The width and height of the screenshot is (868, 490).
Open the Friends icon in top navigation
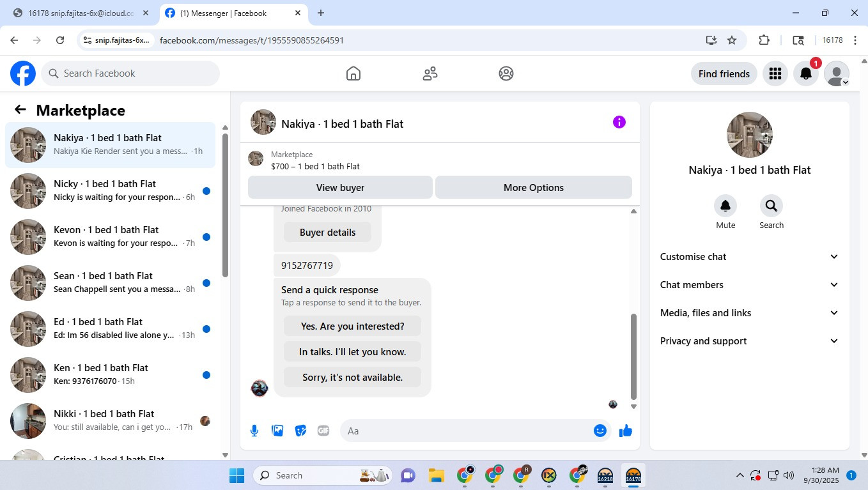(x=430, y=73)
